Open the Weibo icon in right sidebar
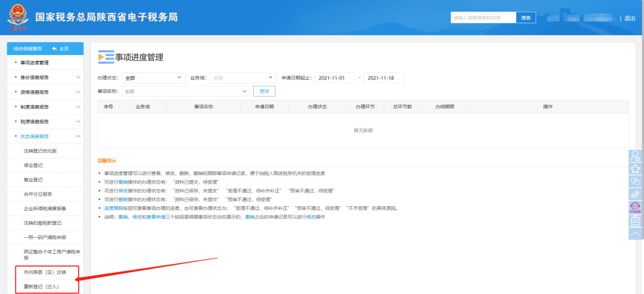The image size is (644, 294). (635, 194)
